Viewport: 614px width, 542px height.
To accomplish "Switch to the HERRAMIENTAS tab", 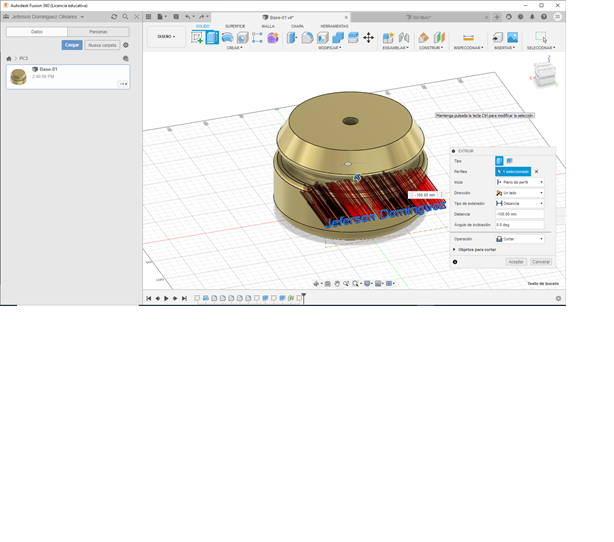I will tap(334, 26).
